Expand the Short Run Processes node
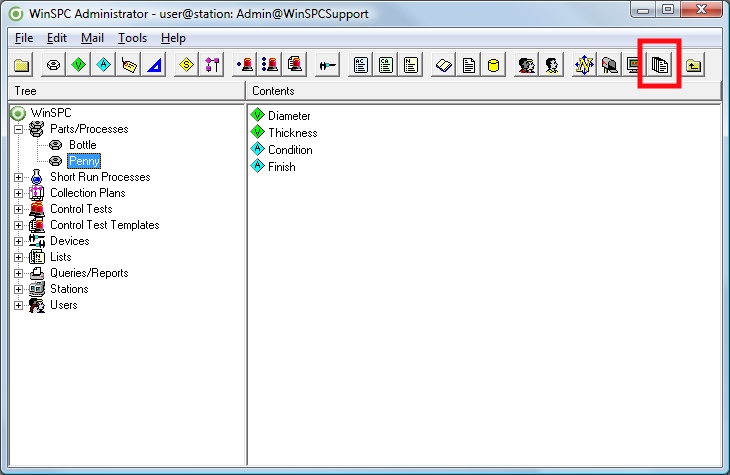 click(18, 177)
